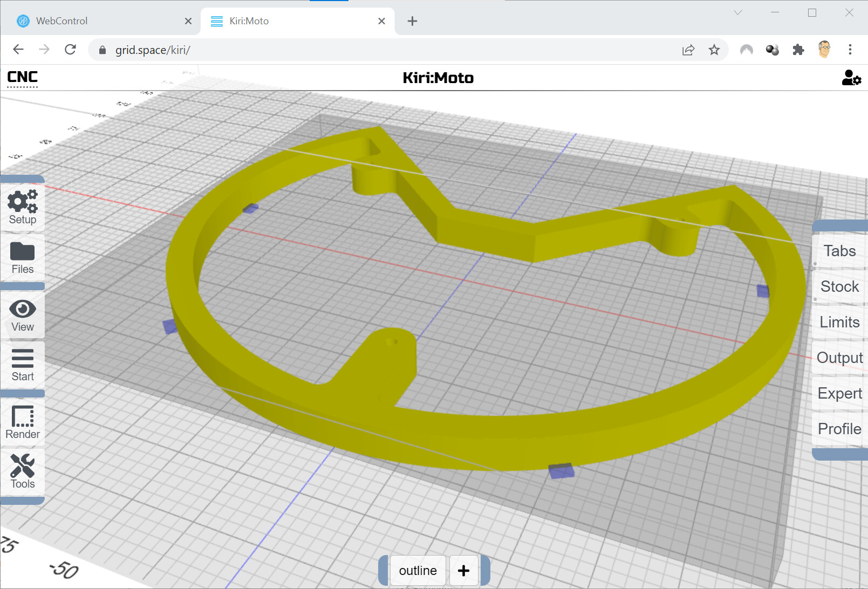This screenshot has height=589, width=868.
Task: Open the Render options
Action: click(22, 423)
